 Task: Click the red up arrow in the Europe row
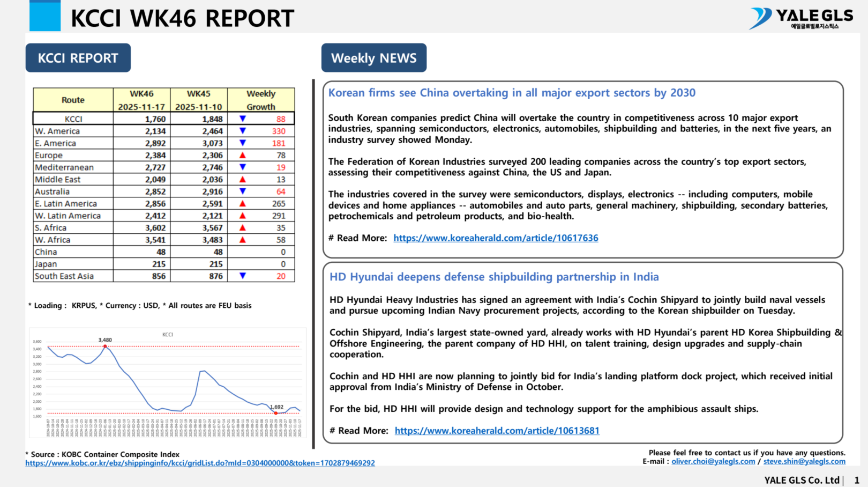(x=243, y=155)
